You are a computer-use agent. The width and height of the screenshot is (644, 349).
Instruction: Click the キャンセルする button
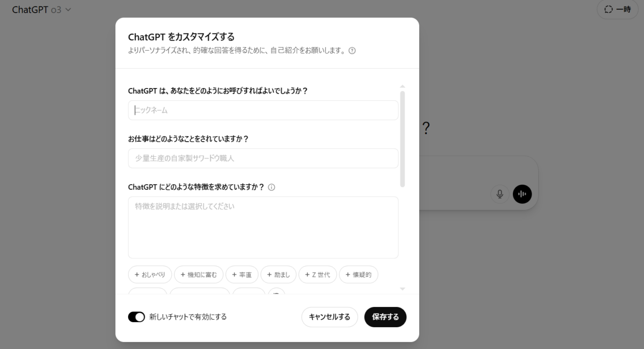[x=330, y=317]
